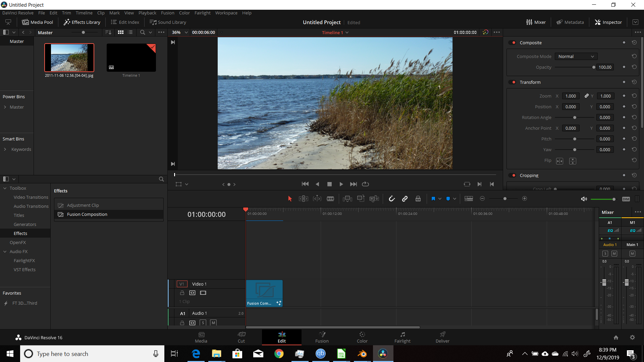644x362 pixels.
Task: Zoom in timeline with plus icon
Action: (x=525, y=199)
